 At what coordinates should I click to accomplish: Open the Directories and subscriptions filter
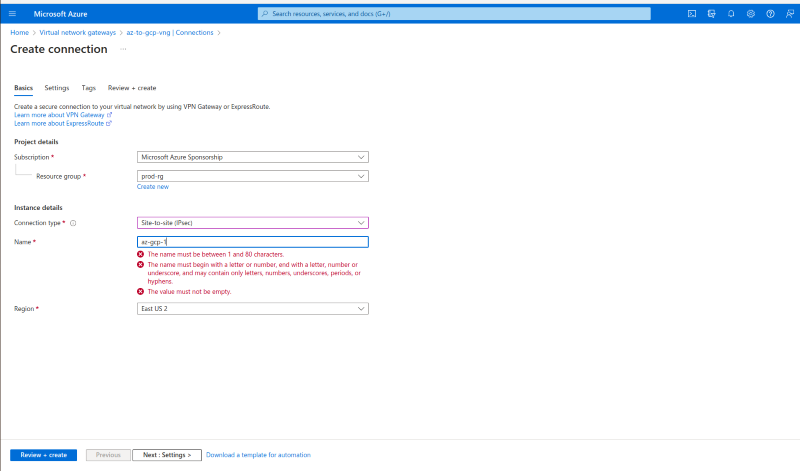711,14
